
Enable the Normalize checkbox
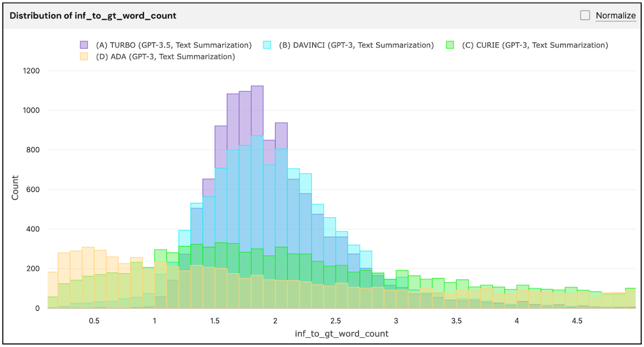585,15
